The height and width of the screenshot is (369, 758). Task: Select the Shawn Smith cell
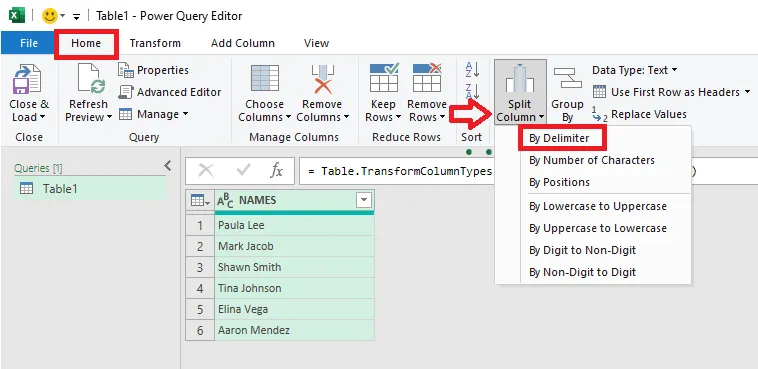(x=294, y=267)
